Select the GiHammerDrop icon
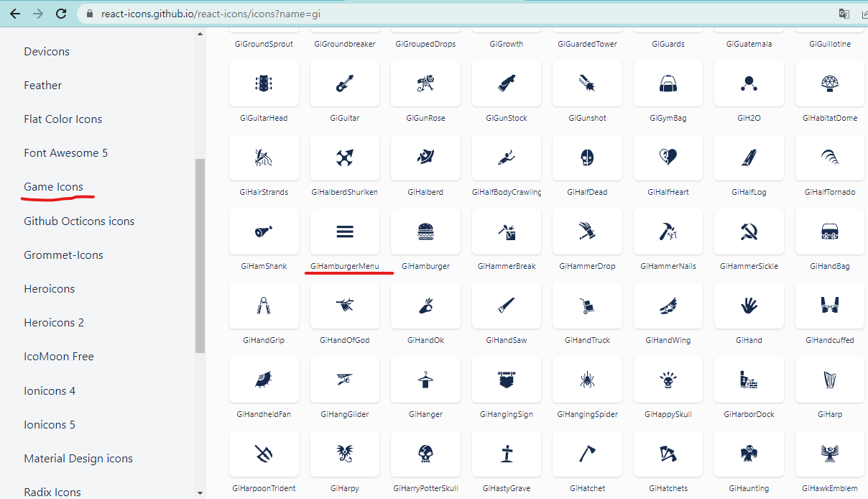The height and width of the screenshot is (499, 868). 587,232
